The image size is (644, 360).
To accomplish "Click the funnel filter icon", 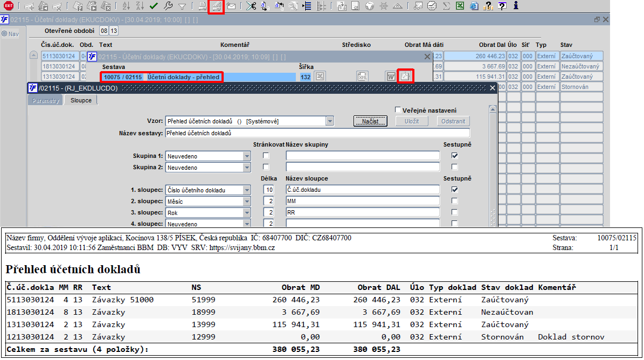I will pos(182,6).
